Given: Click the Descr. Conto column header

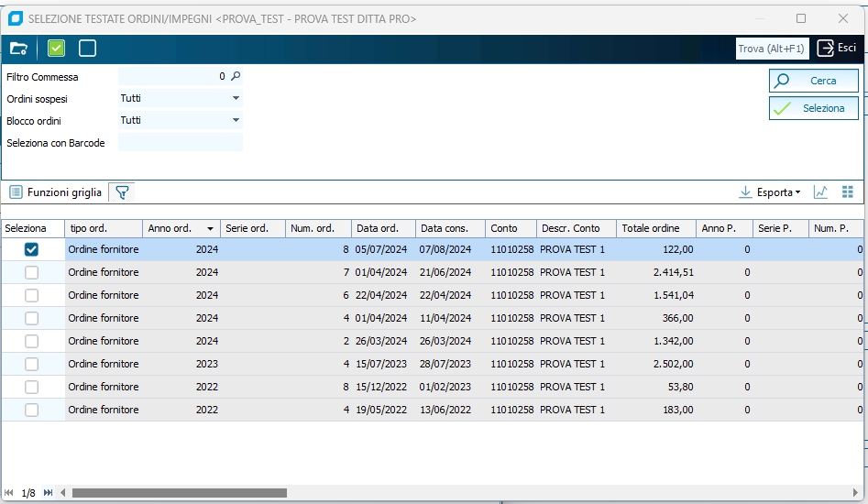Looking at the screenshot, I should click(577, 228).
